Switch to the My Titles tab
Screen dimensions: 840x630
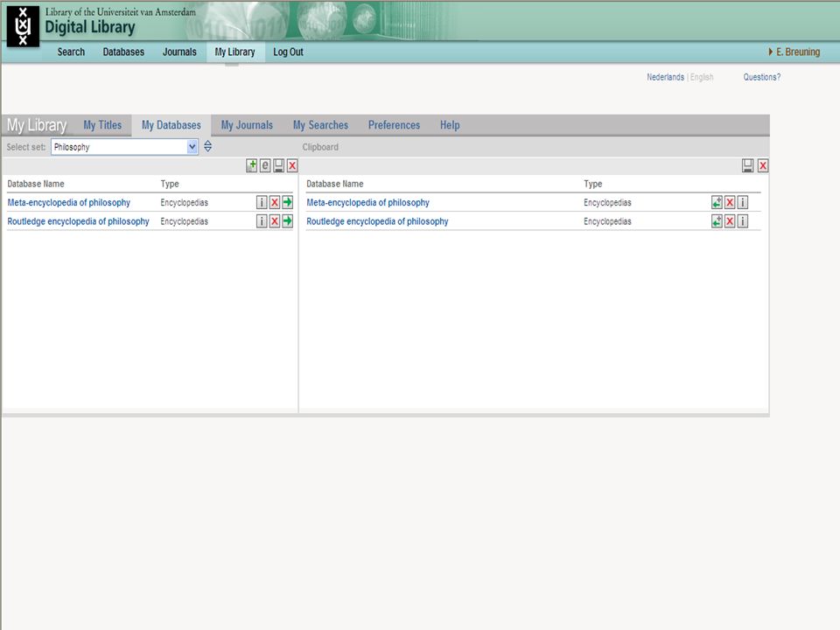point(102,125)
